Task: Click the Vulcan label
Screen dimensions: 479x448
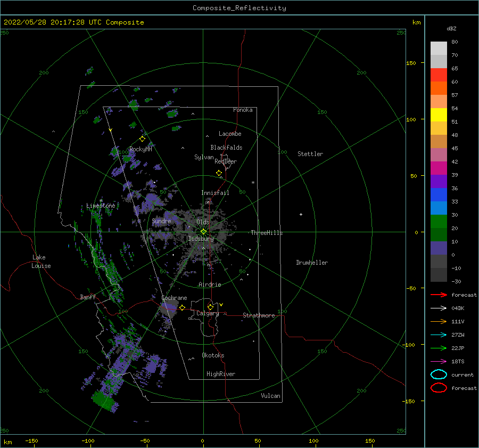Action: point(271,396)
